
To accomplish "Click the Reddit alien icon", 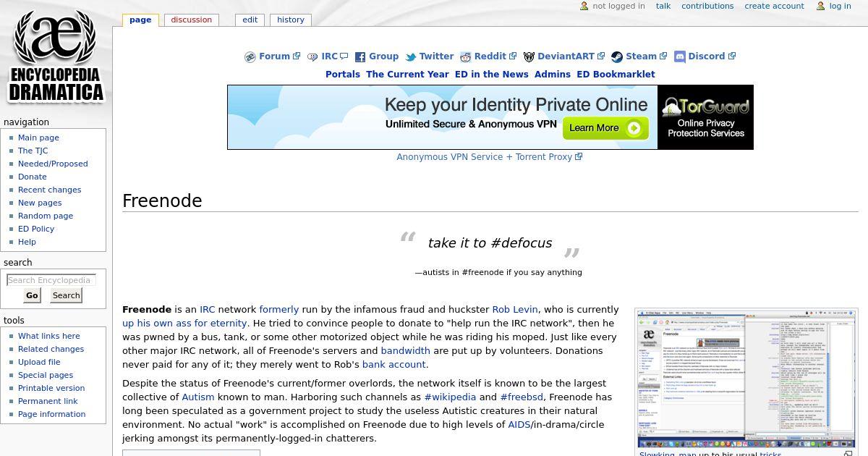I will [x=466, y=57].
